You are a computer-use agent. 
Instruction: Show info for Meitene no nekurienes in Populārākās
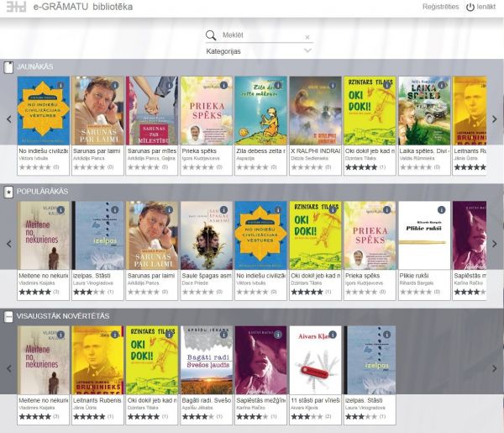pos(60,210)
